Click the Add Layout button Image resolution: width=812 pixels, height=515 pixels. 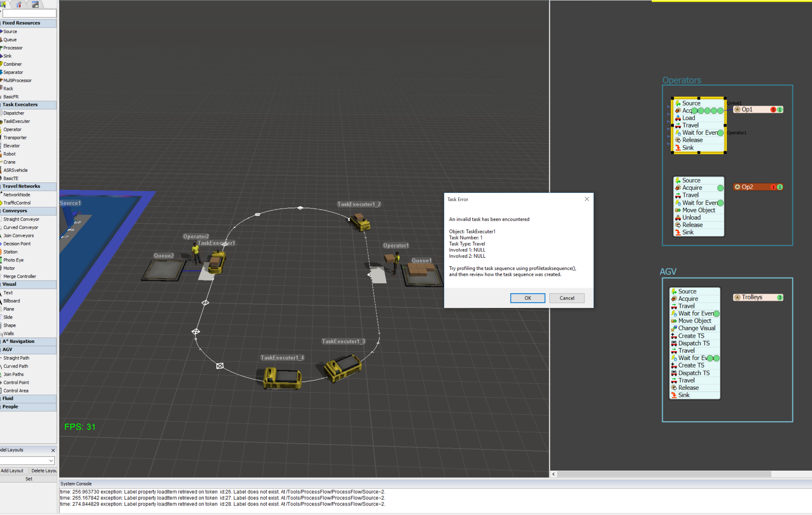[x=12, y=470]
